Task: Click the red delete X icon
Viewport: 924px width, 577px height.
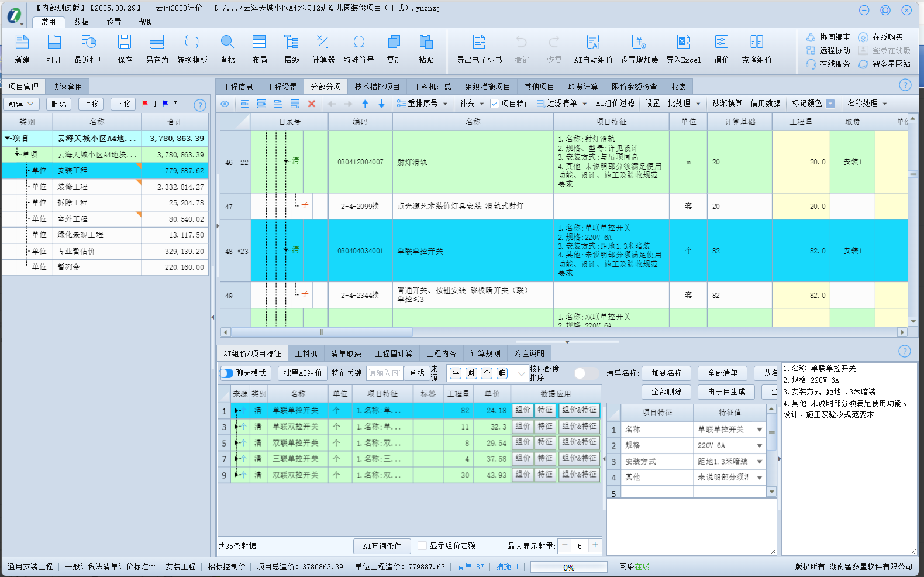Action: click(312, 104)
